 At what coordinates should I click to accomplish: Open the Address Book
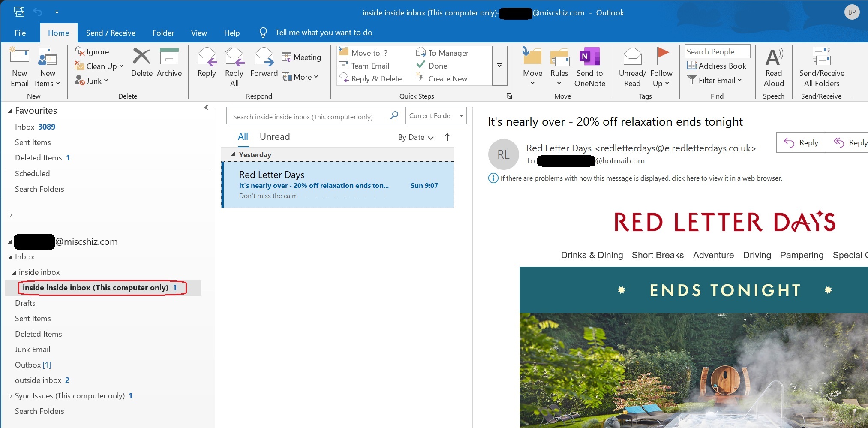tap(716, 66)
